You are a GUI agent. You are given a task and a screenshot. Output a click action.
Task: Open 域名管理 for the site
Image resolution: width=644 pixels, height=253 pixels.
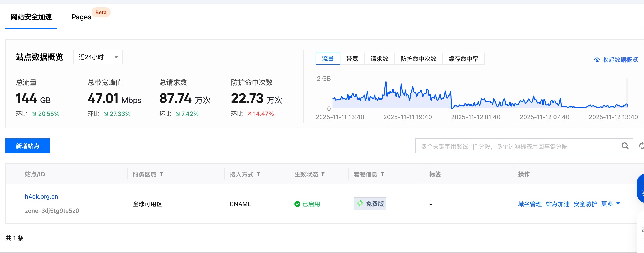pos(530,204)
